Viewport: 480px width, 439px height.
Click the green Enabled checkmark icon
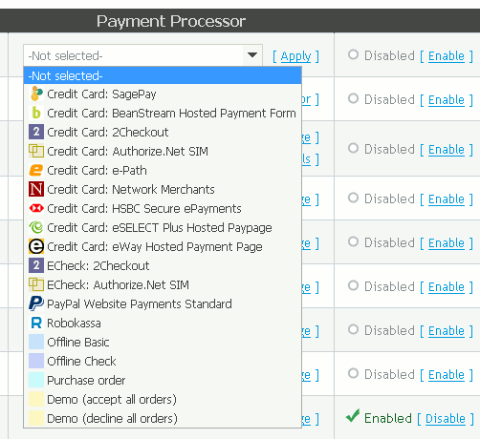(x=353, y=416)
